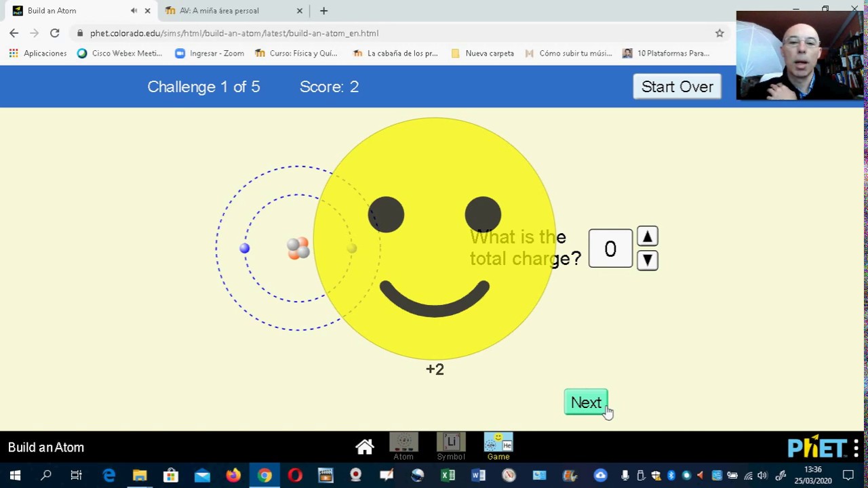
Task: Click the Bluetooth tray icon
Action: coord(671,476)
